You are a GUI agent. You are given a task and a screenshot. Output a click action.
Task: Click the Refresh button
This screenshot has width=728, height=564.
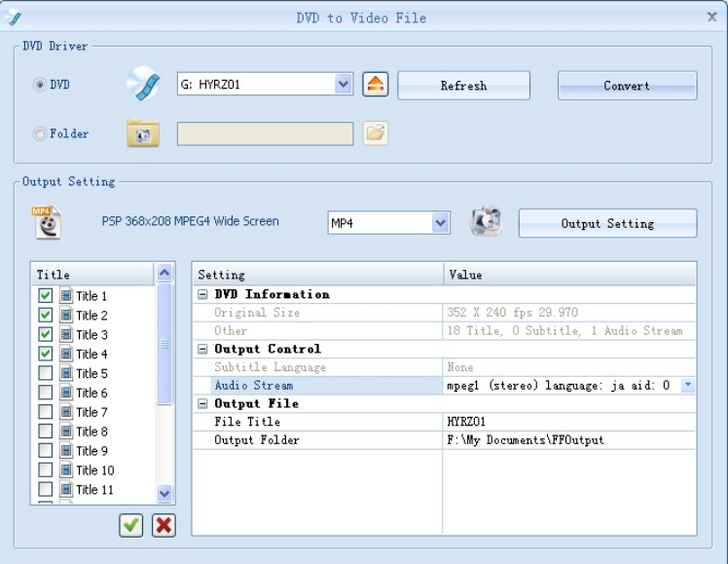pos(463,86)
